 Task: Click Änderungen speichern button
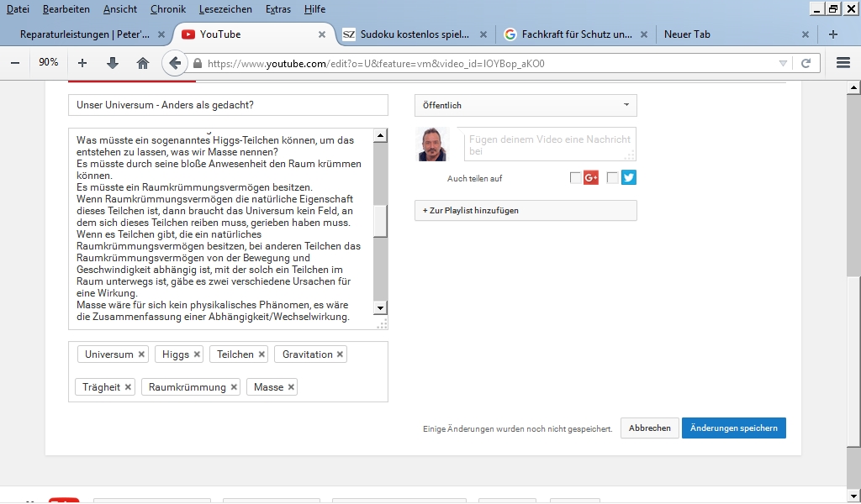tap(733, 428)
